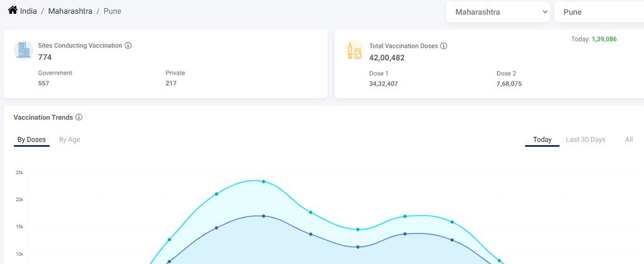Click today's vaccination count 1,39,086
644x264 pixels.
[x=604, y=39]
